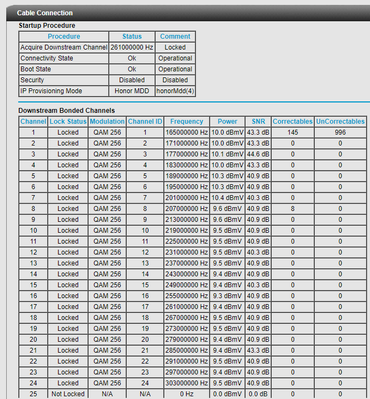Click the UnCorrectables column header

pos(340,121)
